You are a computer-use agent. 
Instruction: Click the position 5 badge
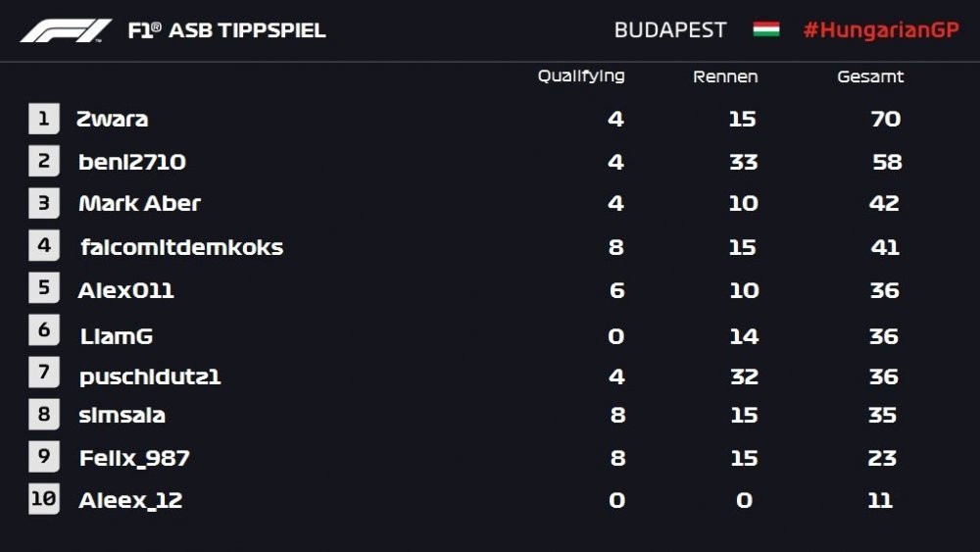(x=44, y=287)
